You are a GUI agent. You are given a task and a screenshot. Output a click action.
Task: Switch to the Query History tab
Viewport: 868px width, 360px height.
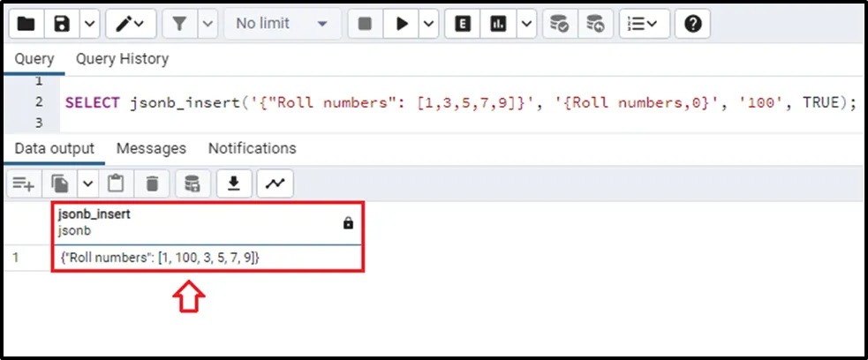pyautogui.click(x=122, y=59)
